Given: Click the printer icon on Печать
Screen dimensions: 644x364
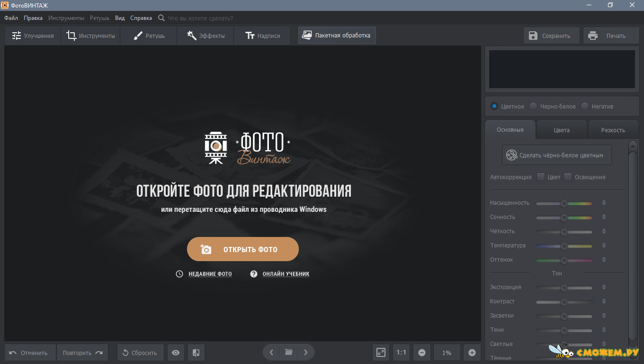Looking at the screenshot, I should pyautogui.click(x=592, y=36).
